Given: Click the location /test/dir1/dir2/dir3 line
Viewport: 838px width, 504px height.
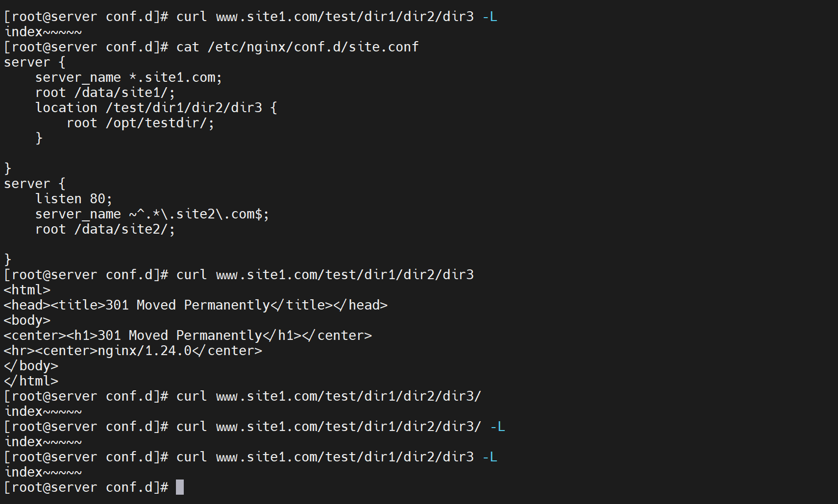Looking at the screenshot, I should pos(156,108).
